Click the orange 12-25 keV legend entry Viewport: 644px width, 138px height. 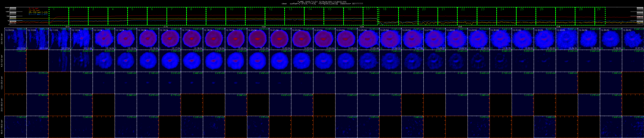pos(35,10)
